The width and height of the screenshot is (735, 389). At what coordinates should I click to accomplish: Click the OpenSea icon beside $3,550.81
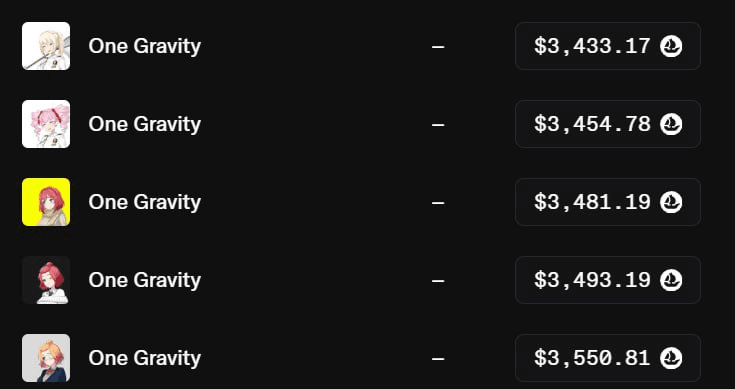pyautogui.click(x=671, y=358)
